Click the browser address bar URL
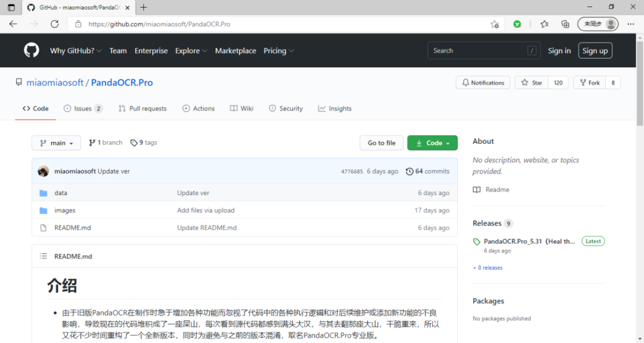The width and height of the screenshot is (644, 343). tap(159, 24)
